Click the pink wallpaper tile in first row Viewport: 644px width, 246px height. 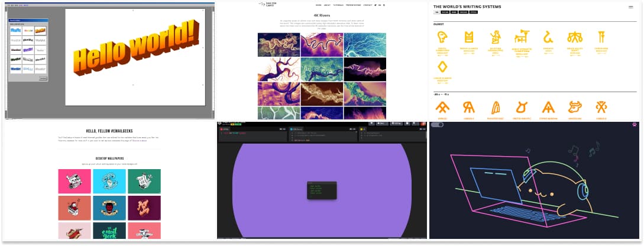[x=75, y=181]
